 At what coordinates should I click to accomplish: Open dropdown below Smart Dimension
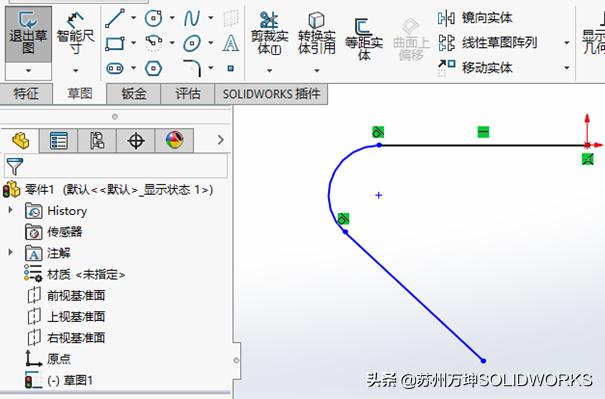76,71
